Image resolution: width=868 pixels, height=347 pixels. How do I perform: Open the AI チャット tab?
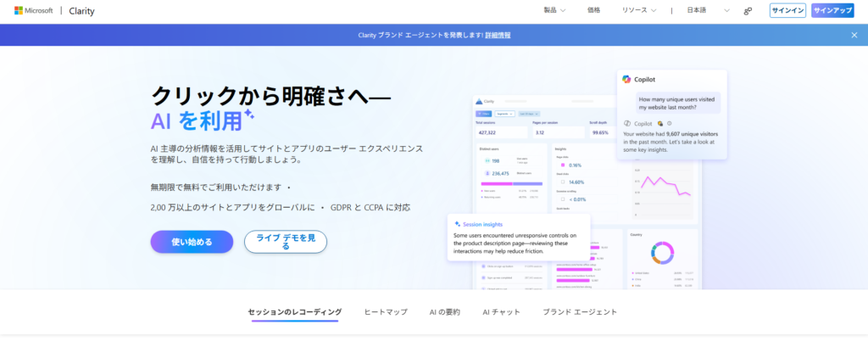tap(502, 312)
